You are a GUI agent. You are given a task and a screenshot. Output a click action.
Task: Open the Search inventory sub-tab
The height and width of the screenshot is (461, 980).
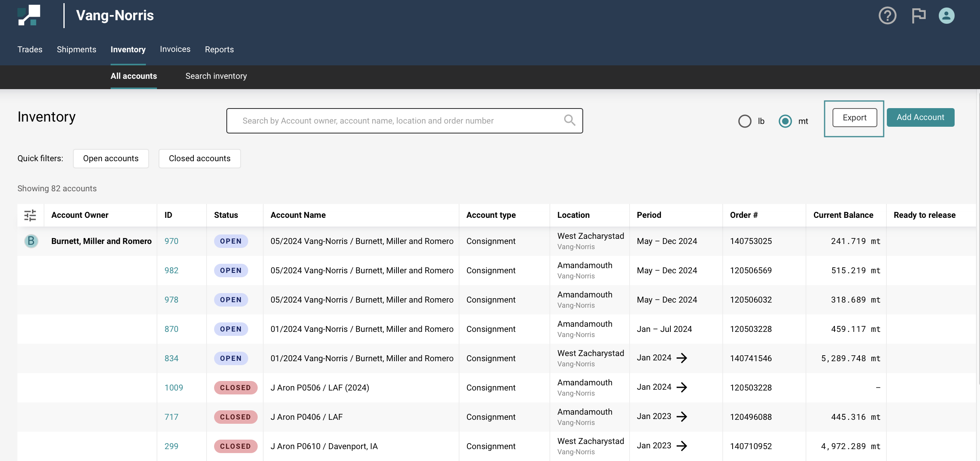[216, 76]
